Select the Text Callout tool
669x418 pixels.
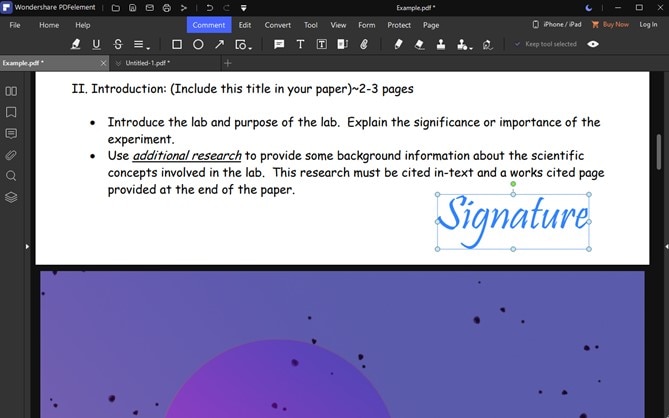pos(343,44)
